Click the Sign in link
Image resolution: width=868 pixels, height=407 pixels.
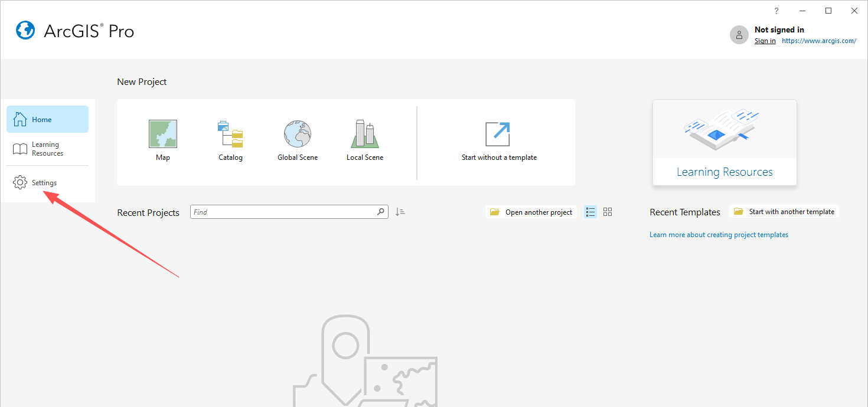click(765, 41)
